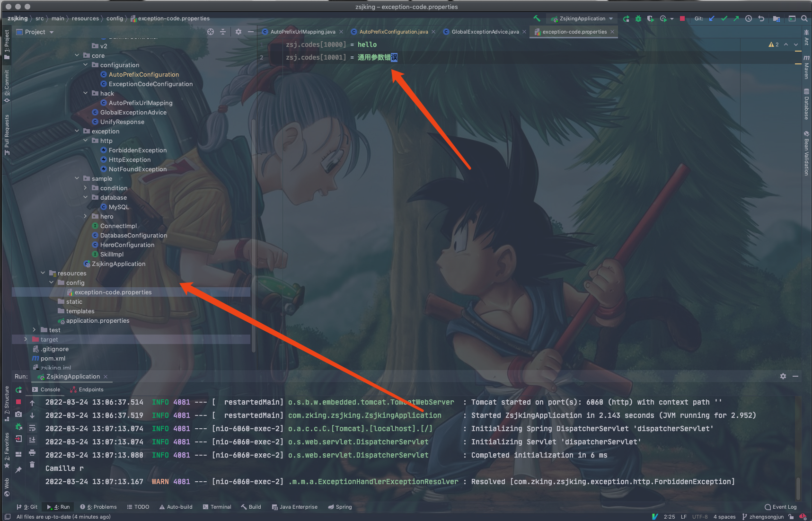Open Run Anything window icon in toolbar
The height and width of the screenshot is (521, 812).
pos(792,18)
